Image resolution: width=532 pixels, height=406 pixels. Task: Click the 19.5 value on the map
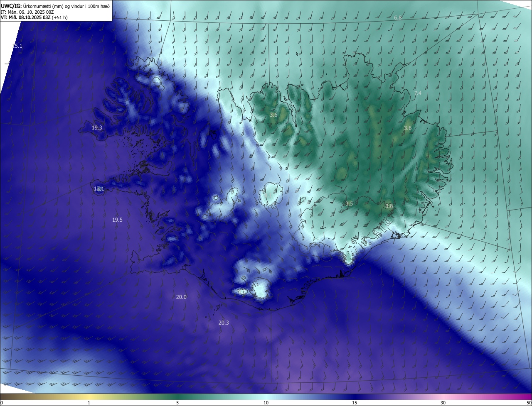point(117,220)
